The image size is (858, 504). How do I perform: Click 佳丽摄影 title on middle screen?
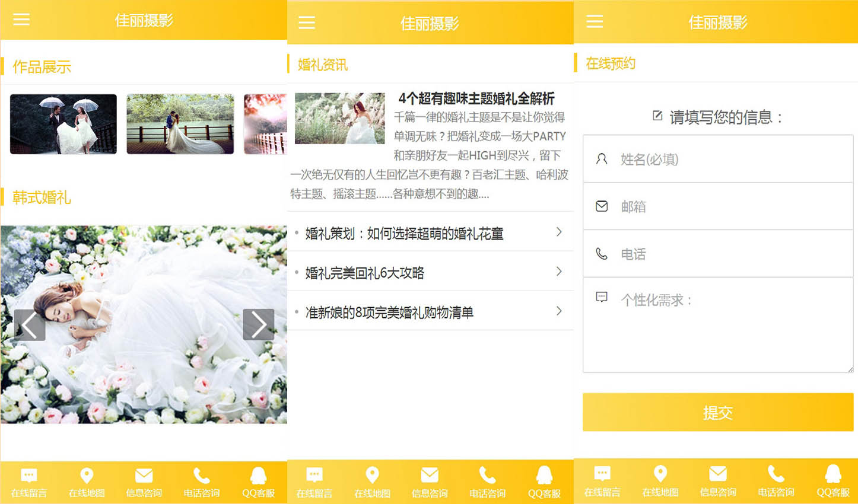[430, 24]
